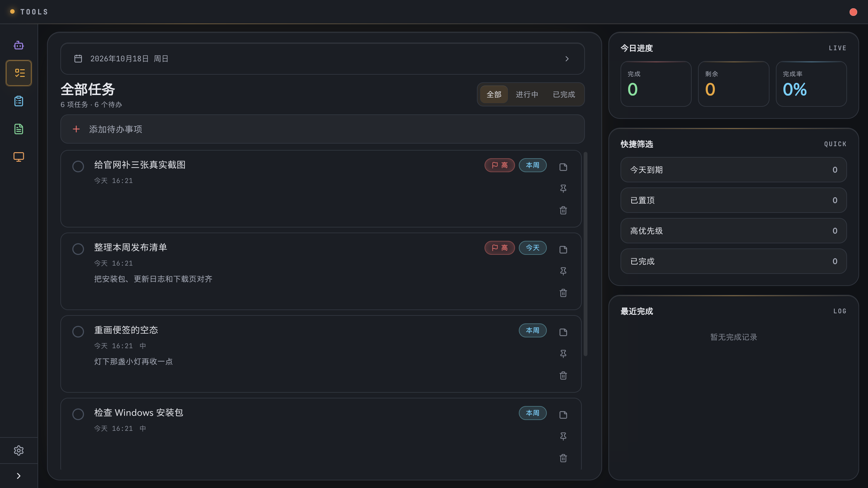The height and width of the screenshot is (488, 868).
Task: Select the to-do list sidebar icon
Action: 18,73
